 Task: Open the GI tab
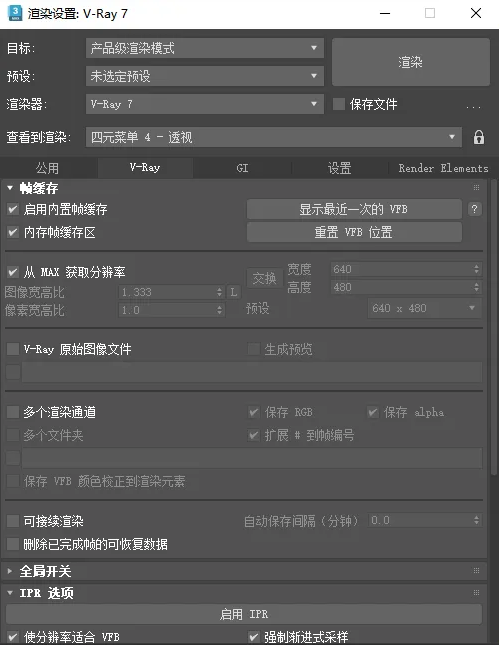[242, 168]
